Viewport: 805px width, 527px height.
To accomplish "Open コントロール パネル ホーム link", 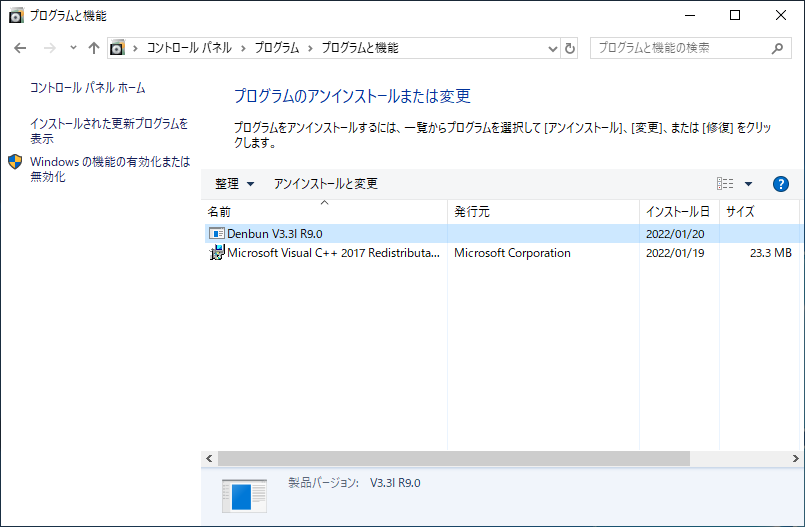I will pos(87,88).
